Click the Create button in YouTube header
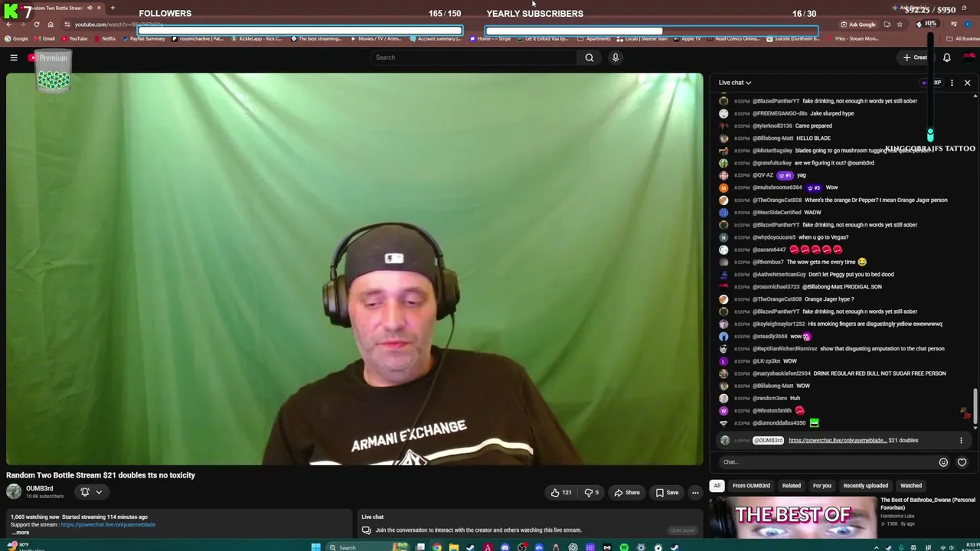 (915, 57)
